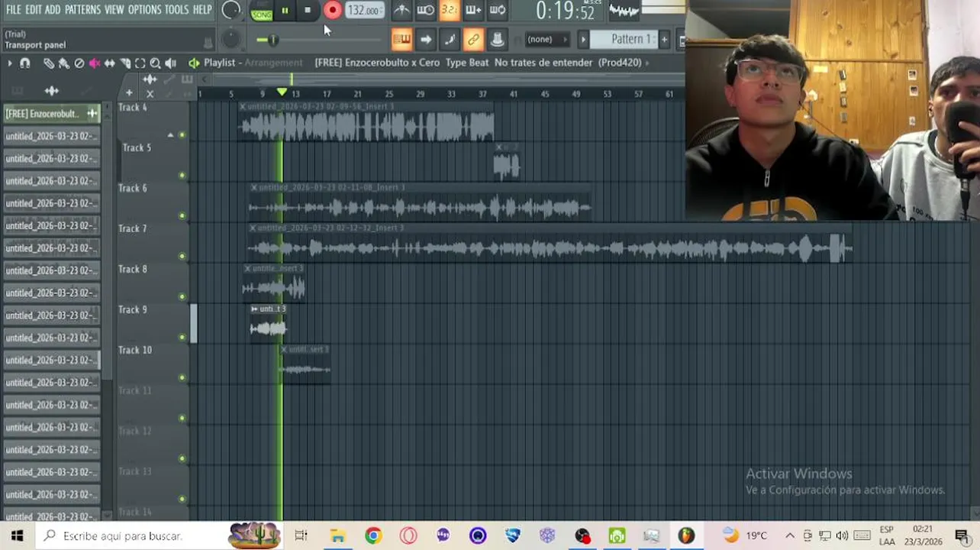Open the PATTERNS menu

[x=82, y=9]
